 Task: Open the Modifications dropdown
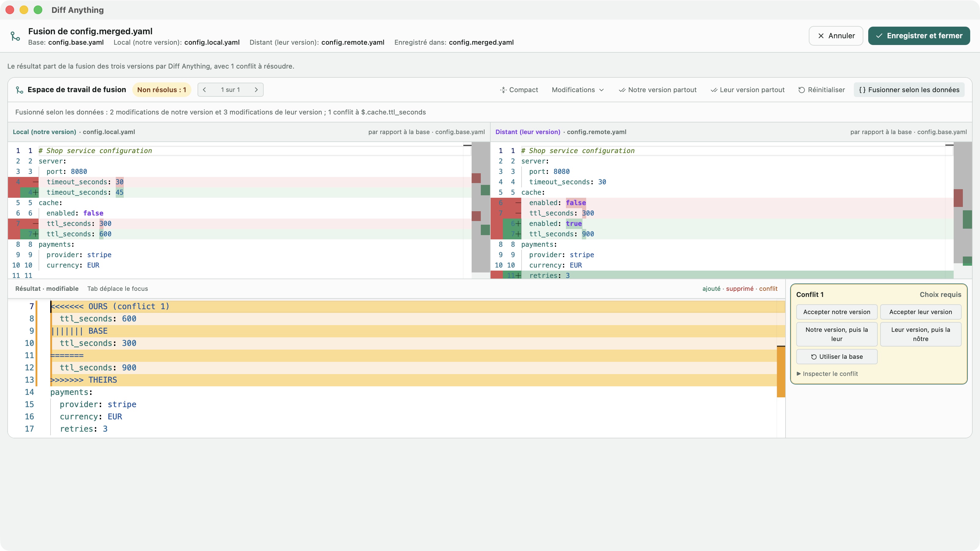tap(578, 90)
